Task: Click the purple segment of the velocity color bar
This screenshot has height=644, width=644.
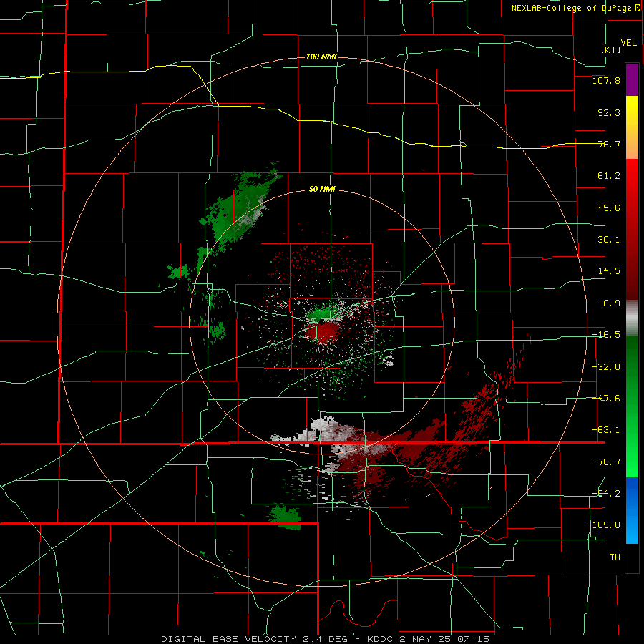Action: point(632,79)
